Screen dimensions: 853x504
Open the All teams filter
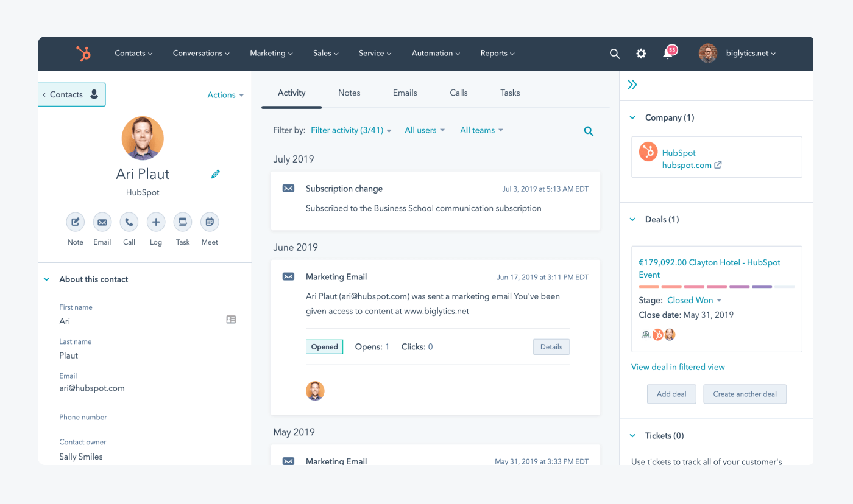[x=481, y=130]
